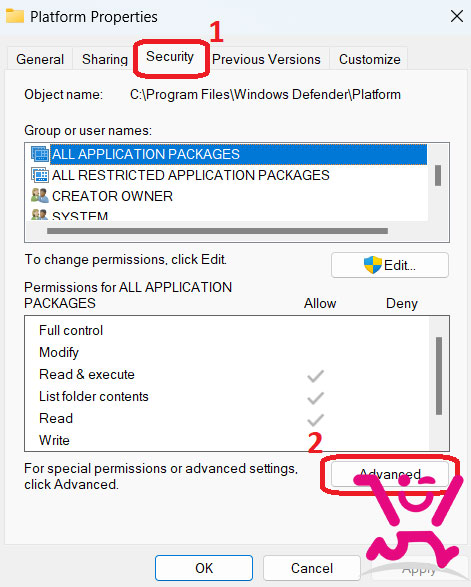Click the shield icon on Edit button
Screen dimensions: 471x587
point(373,265)
